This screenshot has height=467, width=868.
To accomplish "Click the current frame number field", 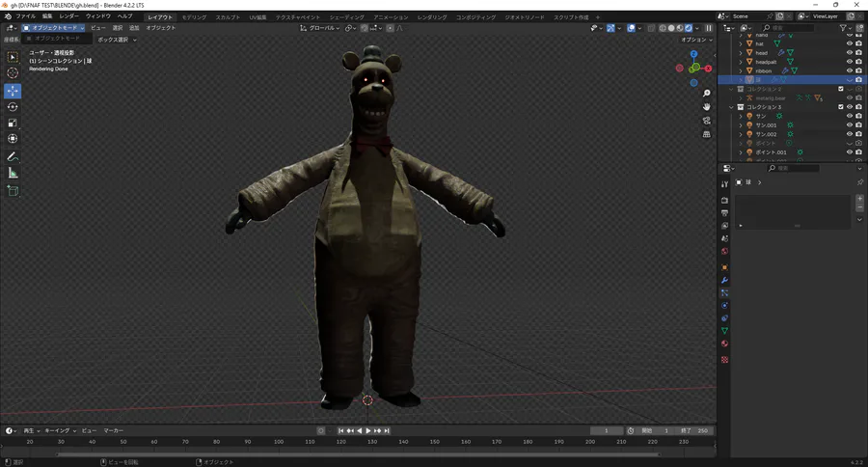I will coord(607,430).
